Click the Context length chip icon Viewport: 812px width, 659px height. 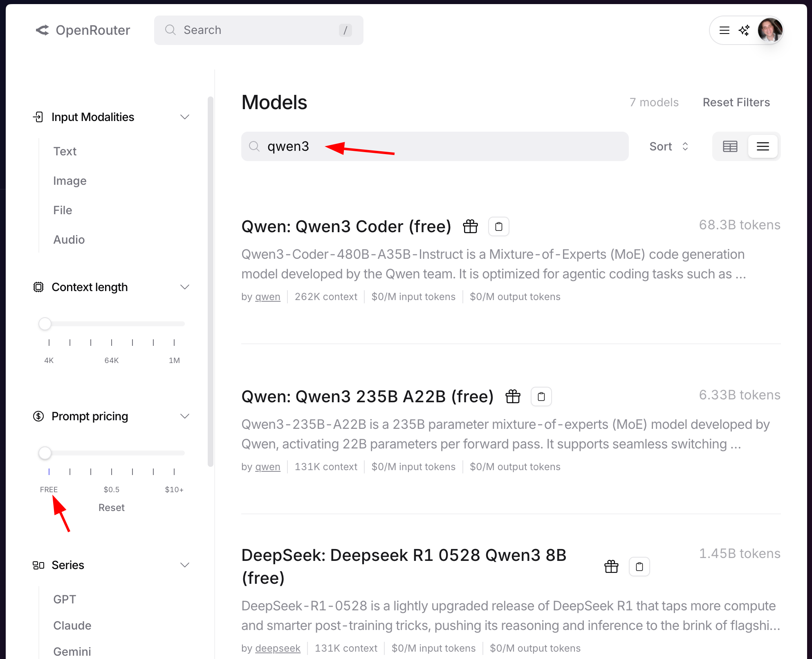tap(38, 287)
